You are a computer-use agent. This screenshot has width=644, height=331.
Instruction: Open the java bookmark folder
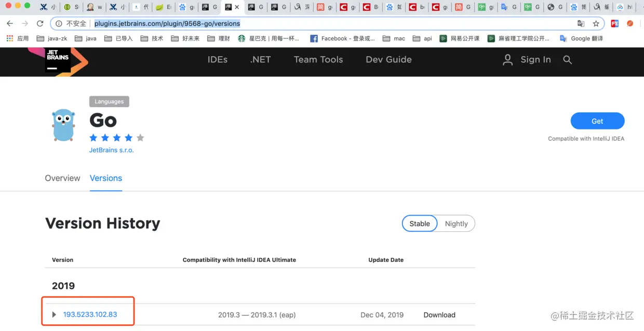[x=86, y=38]
